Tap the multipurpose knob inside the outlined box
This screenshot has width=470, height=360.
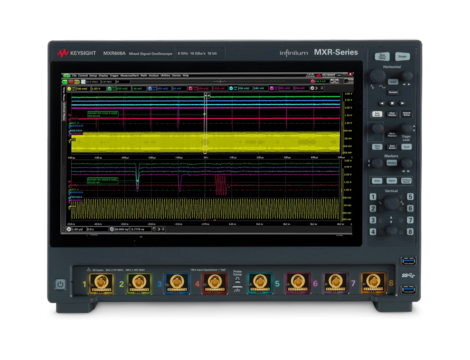pyautogui.click(x=378, y=128)
